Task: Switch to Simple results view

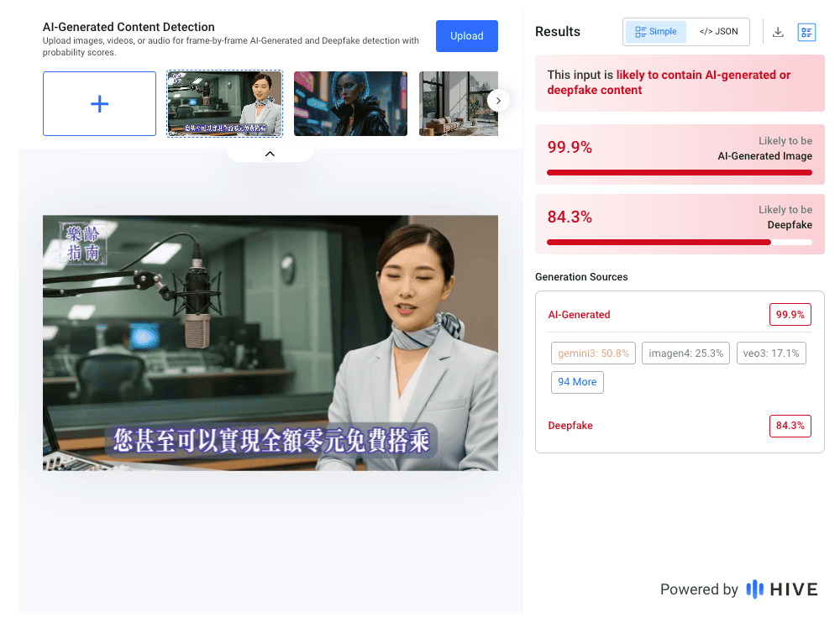Action: pyautogui.click(x=656, y=32)
